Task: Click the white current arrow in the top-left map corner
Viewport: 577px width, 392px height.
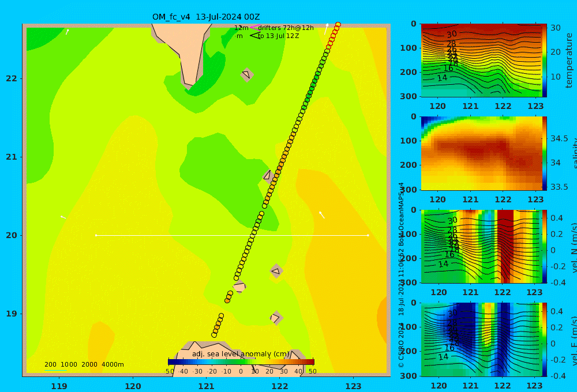Action: tap(68, 32)
